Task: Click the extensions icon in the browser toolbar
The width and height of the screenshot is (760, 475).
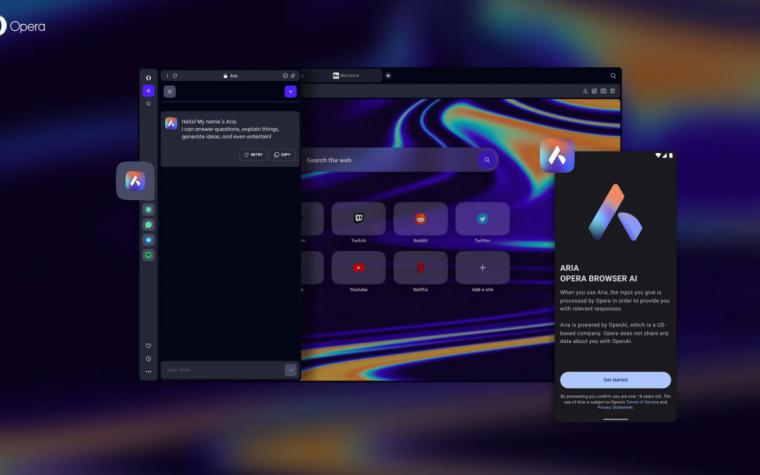Action: 594,91
